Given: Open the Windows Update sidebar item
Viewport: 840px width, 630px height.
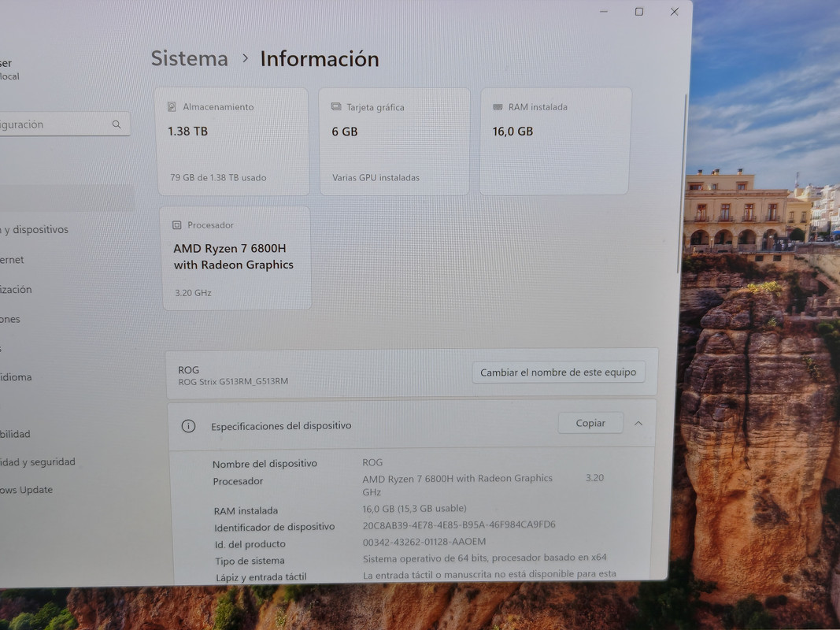Looking at the screenshot, I should [x=27, y=490].
